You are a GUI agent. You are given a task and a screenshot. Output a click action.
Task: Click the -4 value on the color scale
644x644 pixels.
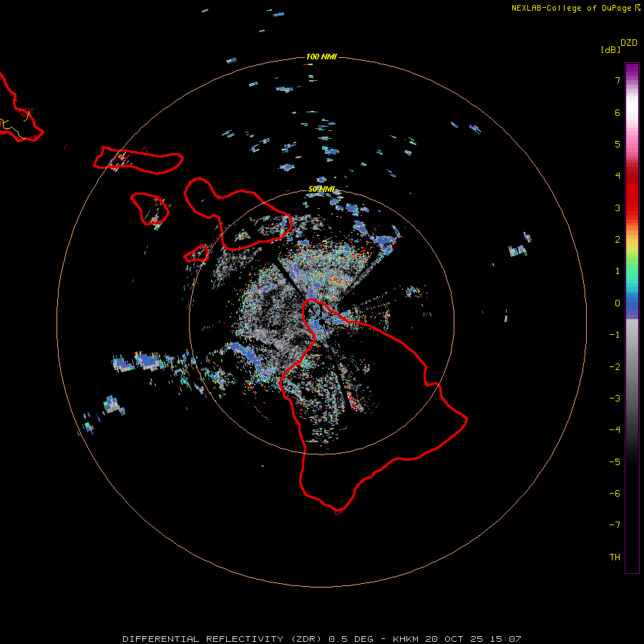click(x=615, y=429)
